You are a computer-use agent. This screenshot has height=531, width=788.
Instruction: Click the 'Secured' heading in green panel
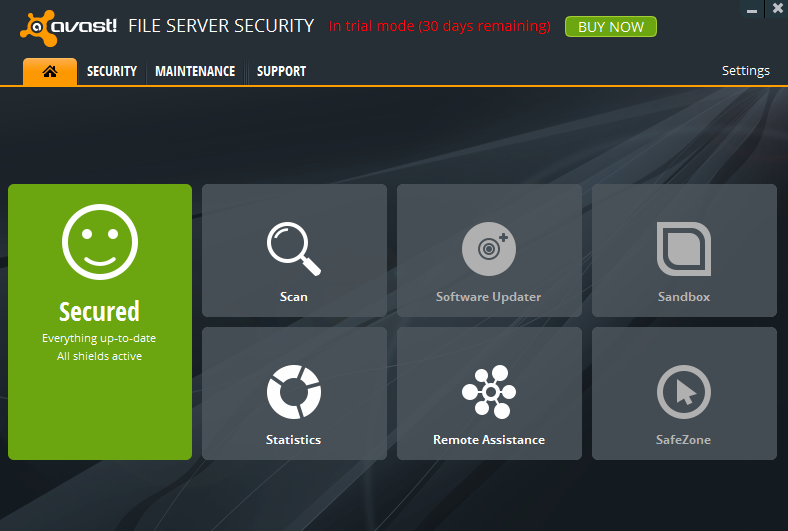(100, 311)
